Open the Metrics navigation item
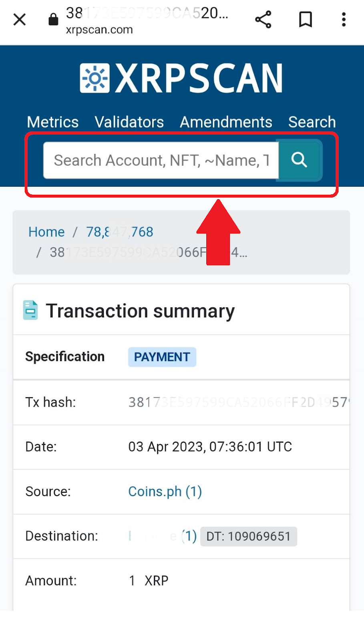364x641 pixels. point(52,122)
